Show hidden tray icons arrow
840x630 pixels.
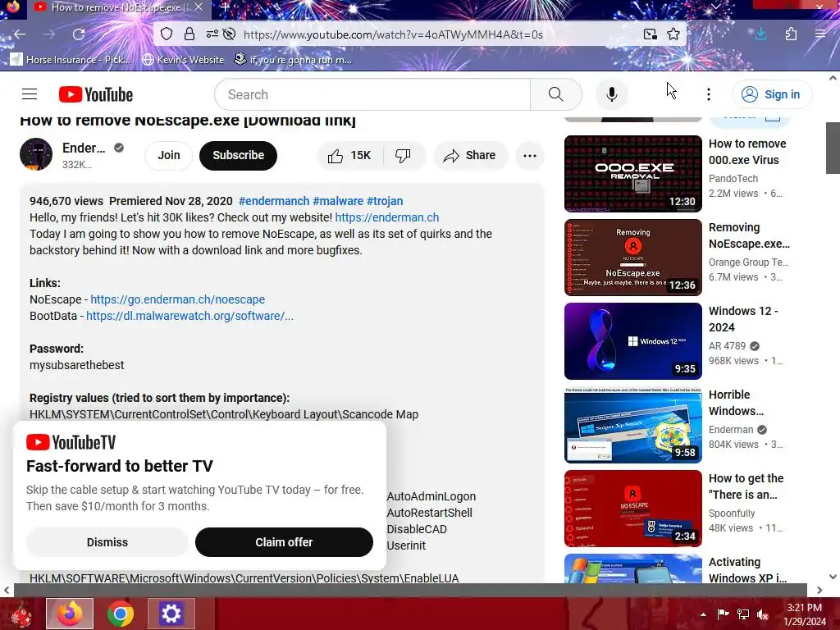703,614
